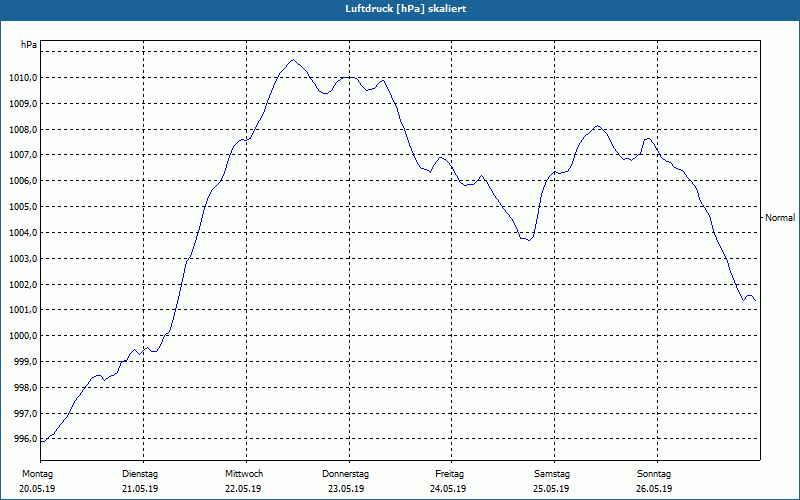Click the 1007,0 axis value
The height and width of the screenshot is (500, 800).
tap(23, 155)
